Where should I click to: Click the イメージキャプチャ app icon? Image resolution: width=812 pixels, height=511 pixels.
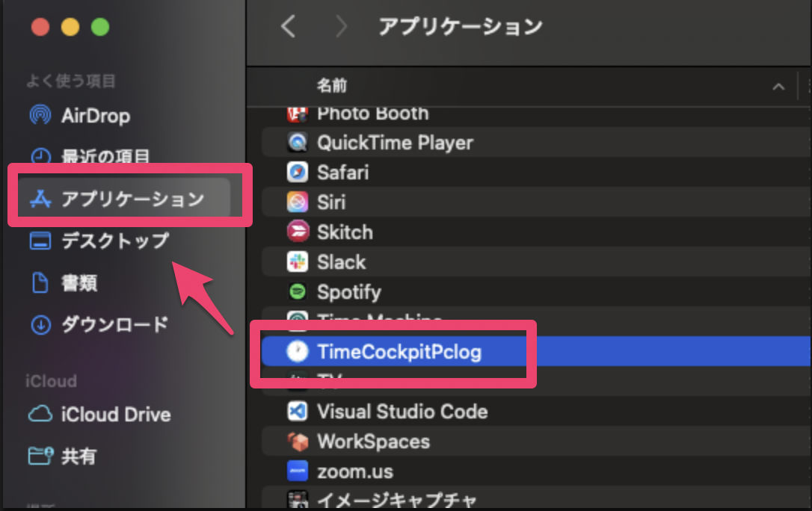coord(298,499)
